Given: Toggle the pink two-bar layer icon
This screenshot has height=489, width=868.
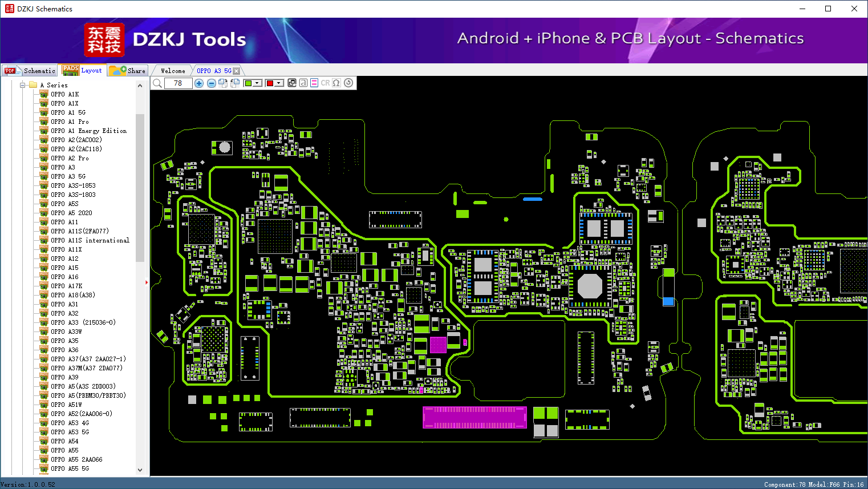Looking at the screenshot, I should 314,83.
